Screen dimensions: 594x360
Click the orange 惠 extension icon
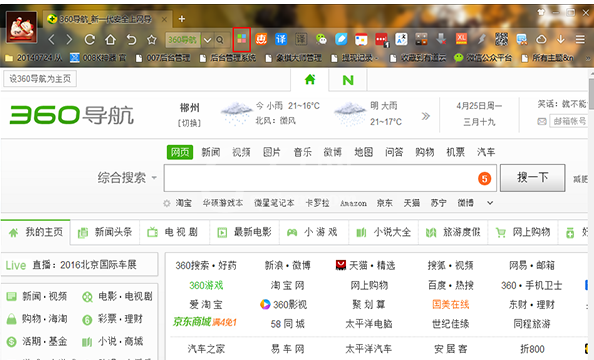click(x=261, y=39)
